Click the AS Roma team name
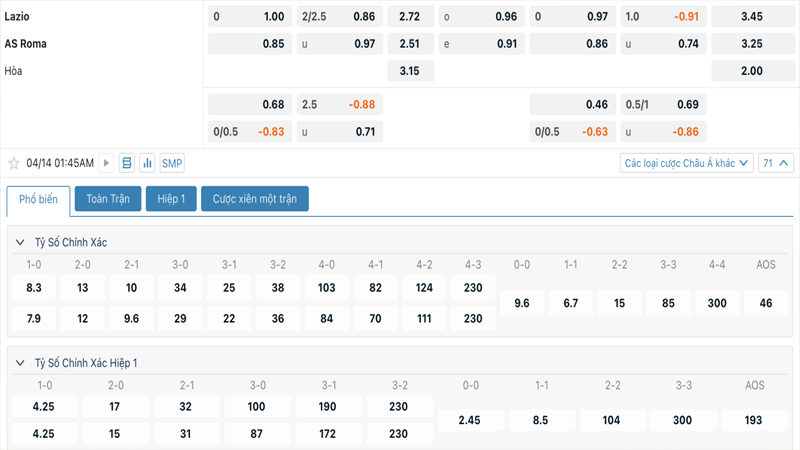Viewport: 800px width, 450px height. [x=26, y=44]
